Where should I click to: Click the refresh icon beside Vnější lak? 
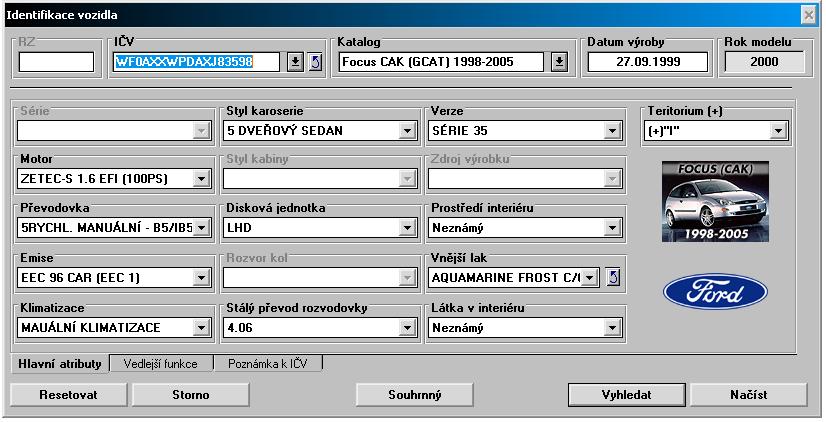click(614, 277)
